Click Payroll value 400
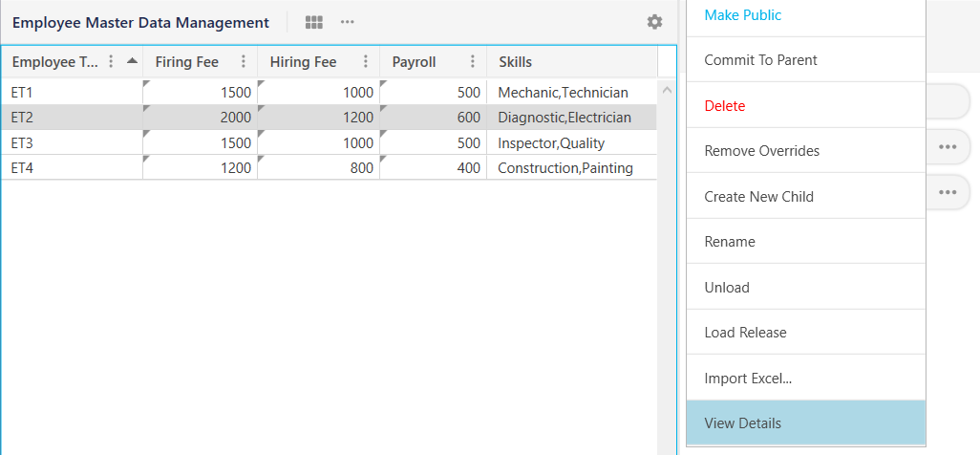This screenshot has width=980, height=455. [x=433, y=167]
